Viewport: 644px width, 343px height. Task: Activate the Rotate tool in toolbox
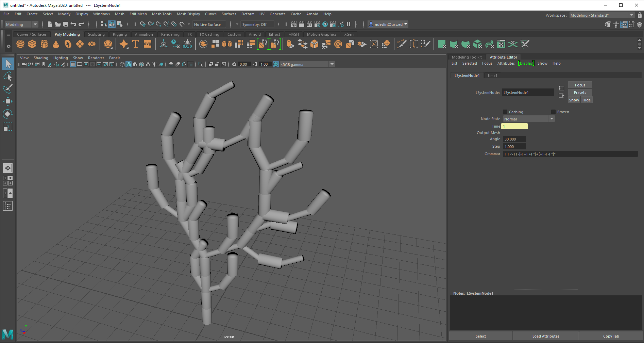click(7, 114)
